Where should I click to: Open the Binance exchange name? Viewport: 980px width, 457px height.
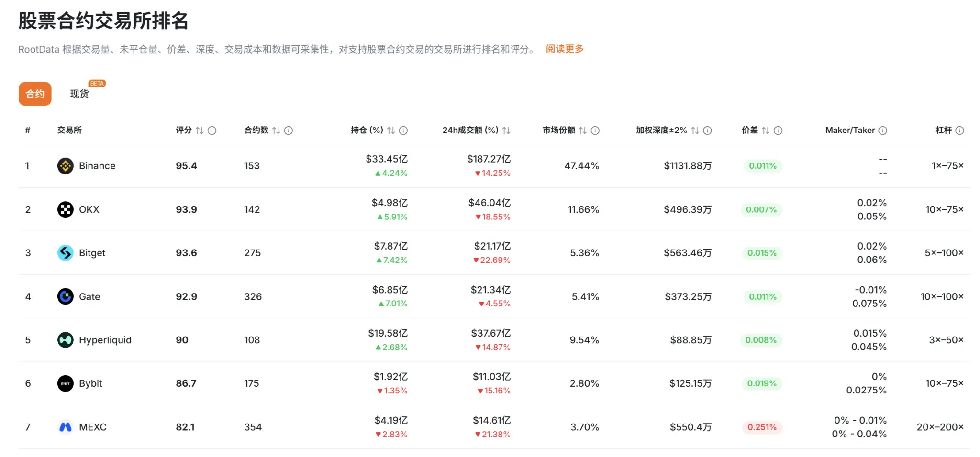click(97, 166)
